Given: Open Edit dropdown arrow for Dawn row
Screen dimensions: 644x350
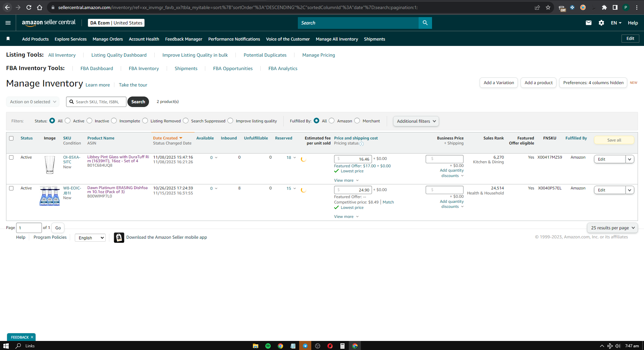Looking at the screenshot, I should 630,190.
